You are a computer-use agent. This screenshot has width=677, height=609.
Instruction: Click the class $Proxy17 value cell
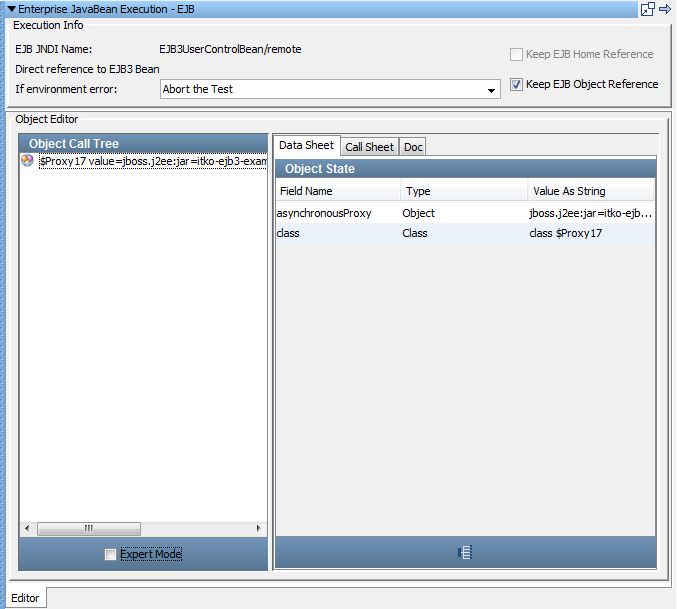pos(591,233)
